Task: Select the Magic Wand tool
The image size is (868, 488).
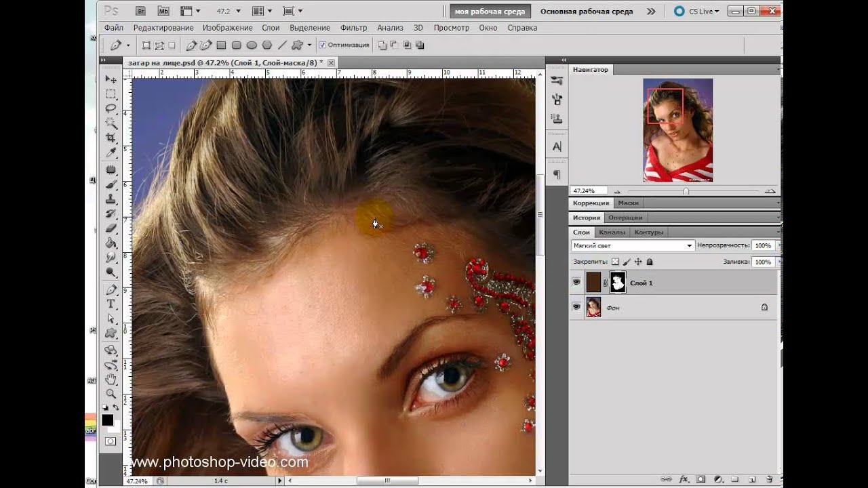Action: point(111,123)
